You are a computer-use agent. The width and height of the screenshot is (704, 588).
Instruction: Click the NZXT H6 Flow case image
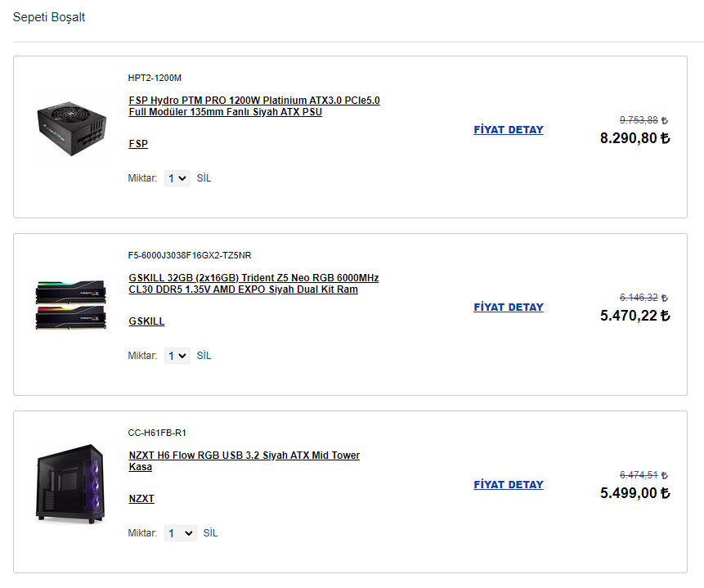pos(70,483)
